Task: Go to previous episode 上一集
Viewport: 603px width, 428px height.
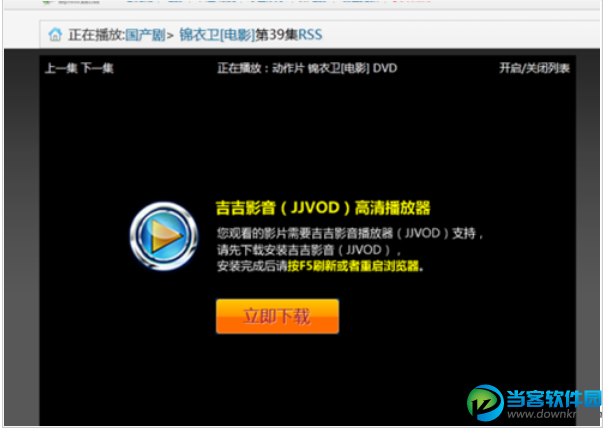Action: [61, 68]
